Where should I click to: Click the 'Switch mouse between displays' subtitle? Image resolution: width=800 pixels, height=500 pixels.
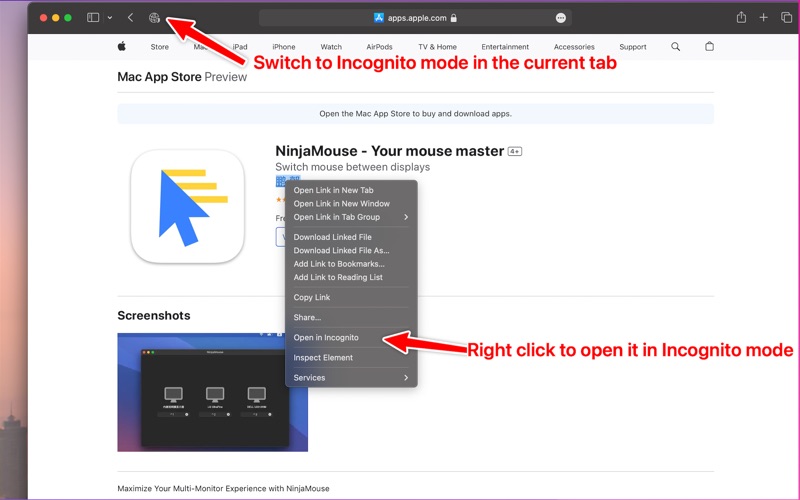point(353,167)
